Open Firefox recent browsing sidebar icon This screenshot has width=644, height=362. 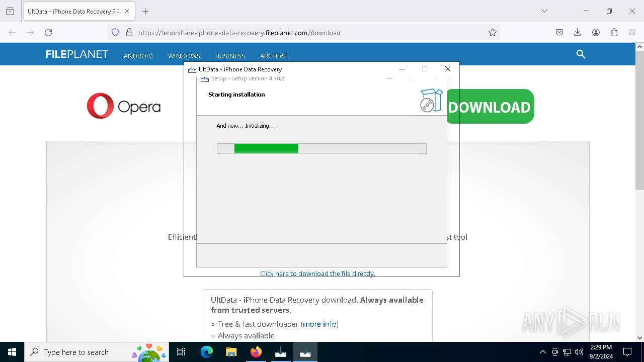[10, 11]
